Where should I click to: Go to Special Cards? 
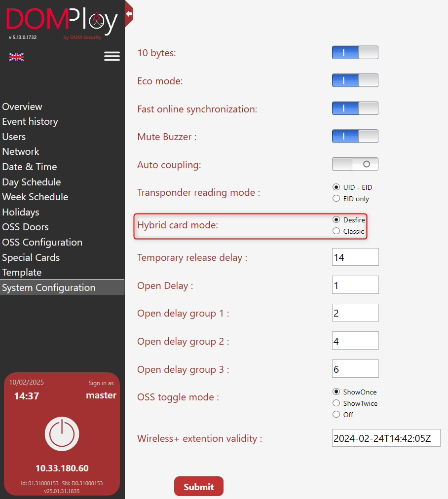[x=31, y=257]
